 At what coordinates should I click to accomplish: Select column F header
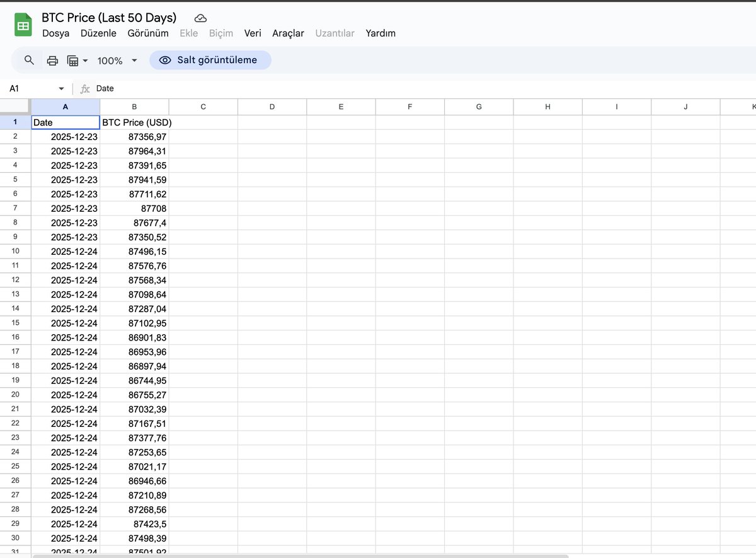click(410, 107)
